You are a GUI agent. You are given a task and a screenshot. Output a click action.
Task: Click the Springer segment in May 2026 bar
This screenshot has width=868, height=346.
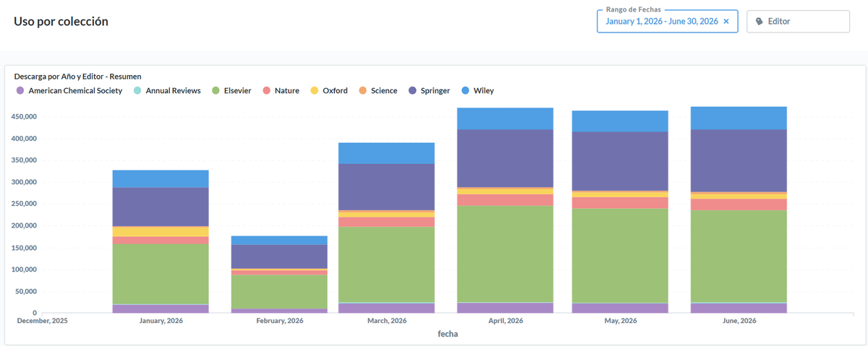pos(620,161)
